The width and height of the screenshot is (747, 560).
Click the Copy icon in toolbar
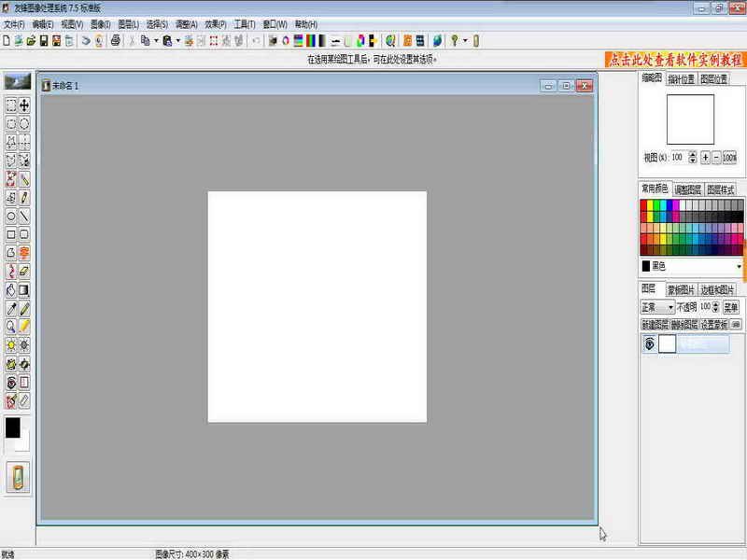[x=145, y=41]
